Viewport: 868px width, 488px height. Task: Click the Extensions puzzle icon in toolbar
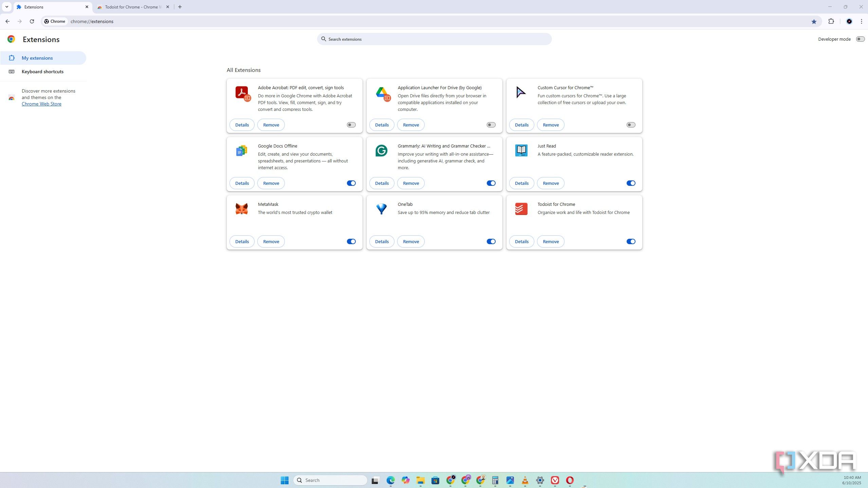831,21
